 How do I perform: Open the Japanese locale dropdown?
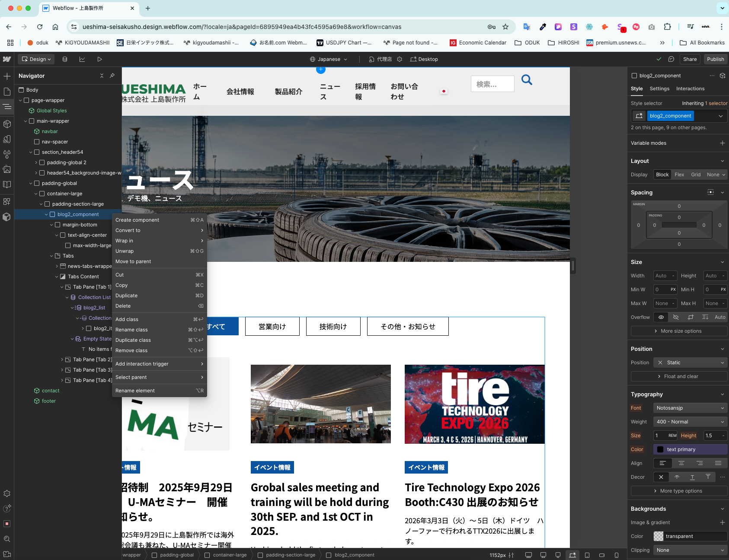329,59
